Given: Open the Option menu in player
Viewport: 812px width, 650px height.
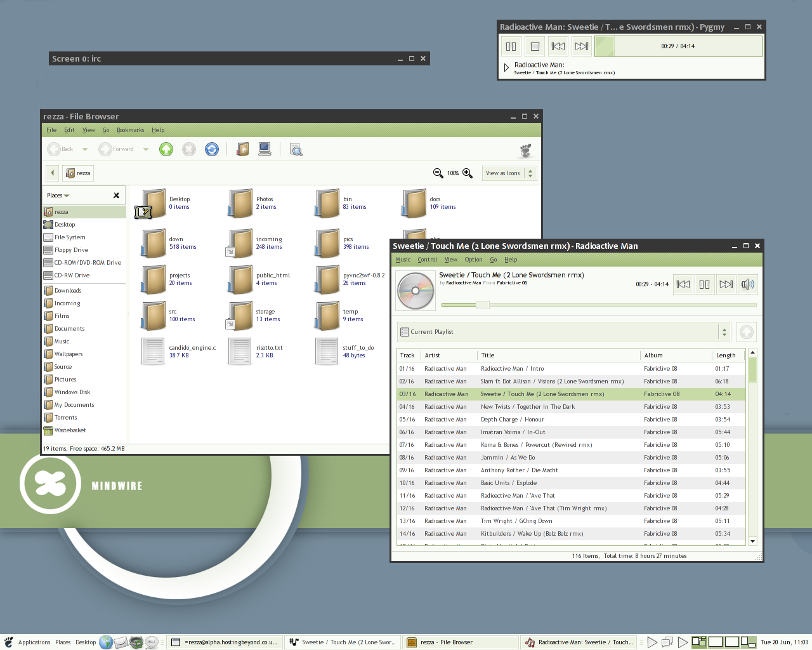Looking at the screenshot, I should (473, 260).
